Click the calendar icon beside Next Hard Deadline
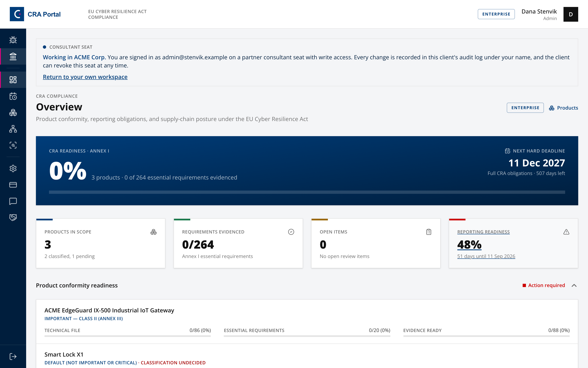 (508, 151)
